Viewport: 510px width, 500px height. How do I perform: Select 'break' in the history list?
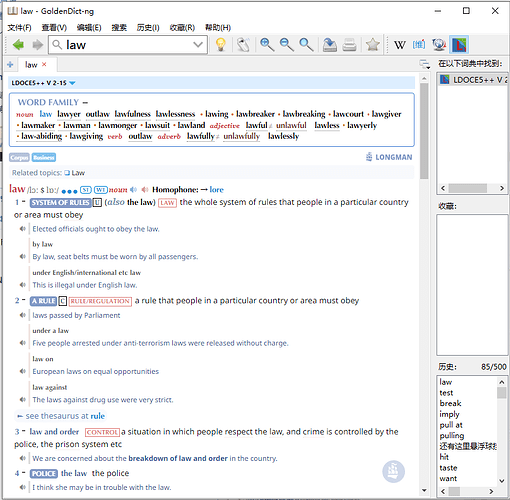pos(450,403)
